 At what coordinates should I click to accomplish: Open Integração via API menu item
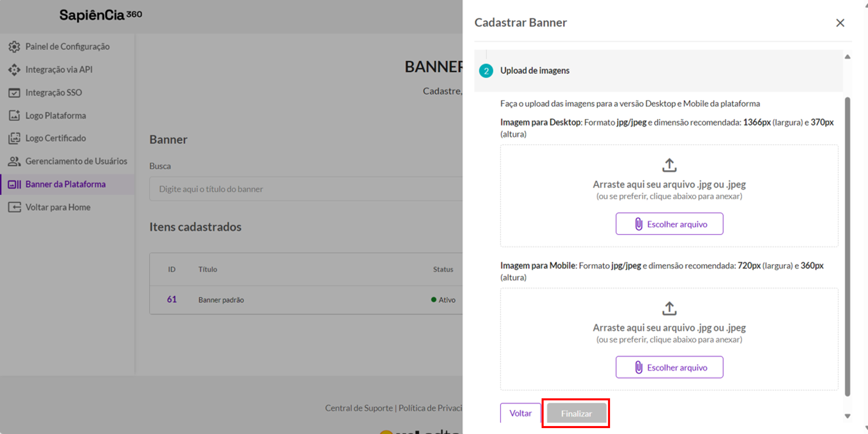(x=67, y=70)
